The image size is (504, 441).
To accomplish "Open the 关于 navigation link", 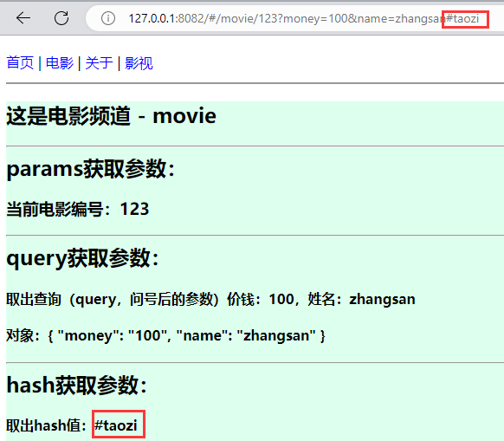I will 99,62.
